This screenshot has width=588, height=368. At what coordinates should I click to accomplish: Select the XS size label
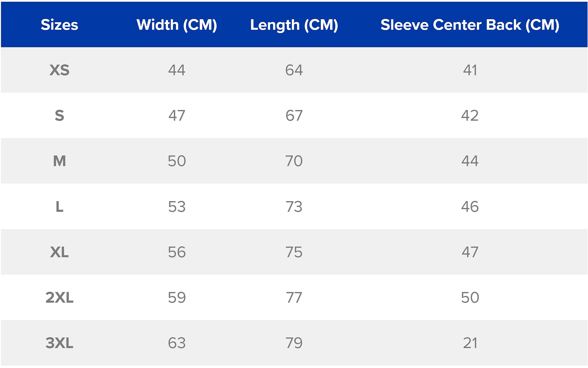(x=59, y=70)
